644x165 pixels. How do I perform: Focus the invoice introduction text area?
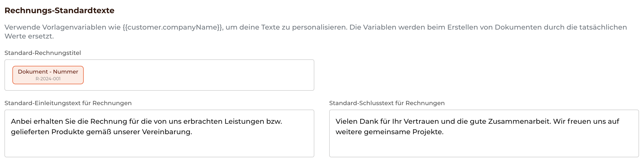tap(159, 133)
